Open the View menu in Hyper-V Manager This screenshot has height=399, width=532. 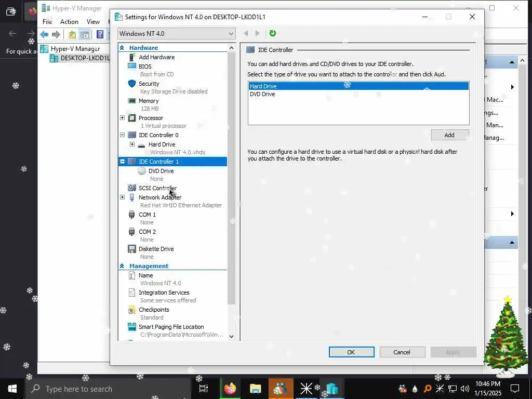(93, 22)
